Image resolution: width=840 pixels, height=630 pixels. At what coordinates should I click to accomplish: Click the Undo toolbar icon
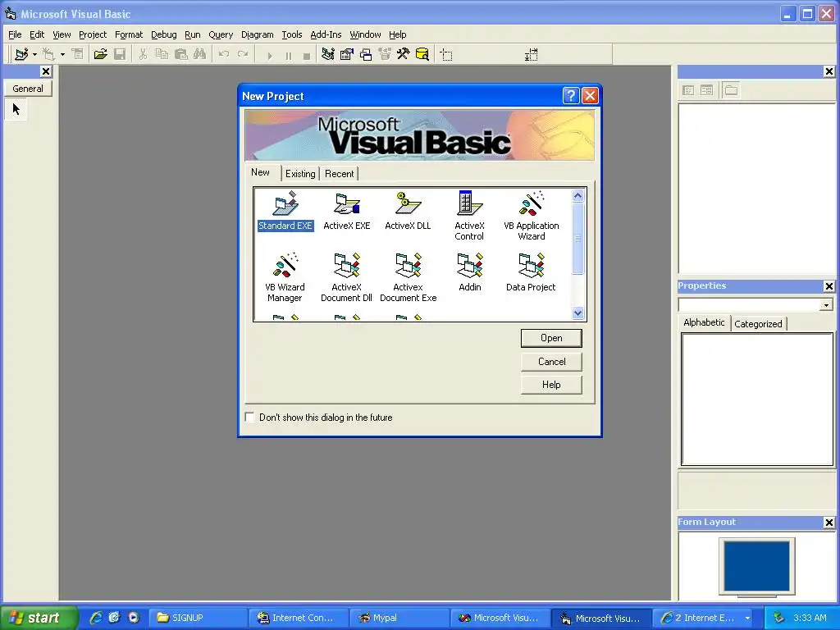[224, 54]
